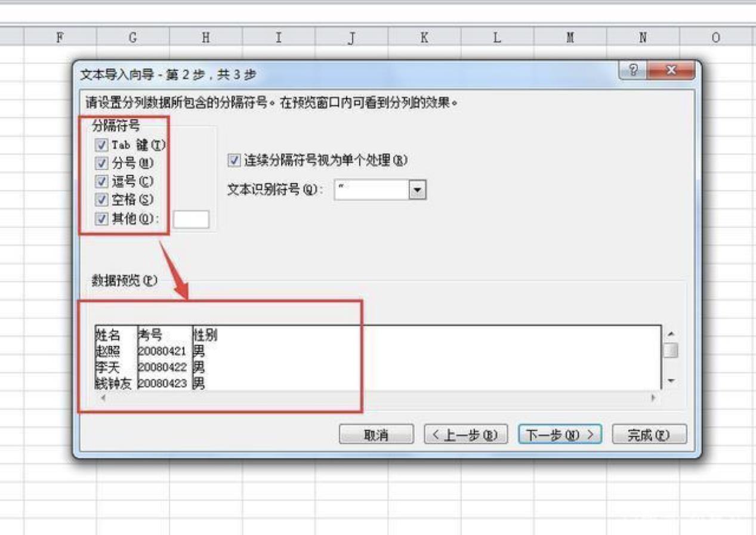The width and height of the screenshot is (756, 535).
Task: Toggle 连续分隔符号视为单个处理 checkbox
Action: point(234,160)
